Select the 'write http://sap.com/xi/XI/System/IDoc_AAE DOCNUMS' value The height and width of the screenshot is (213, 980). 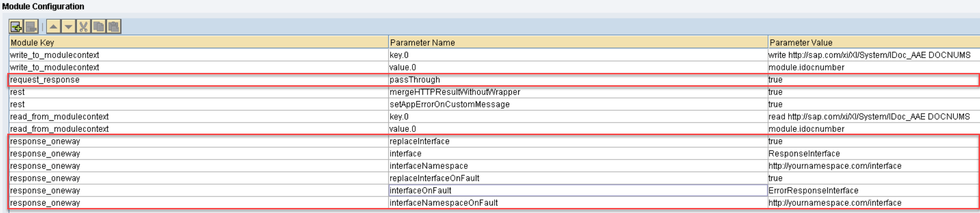tap(874, 55)
